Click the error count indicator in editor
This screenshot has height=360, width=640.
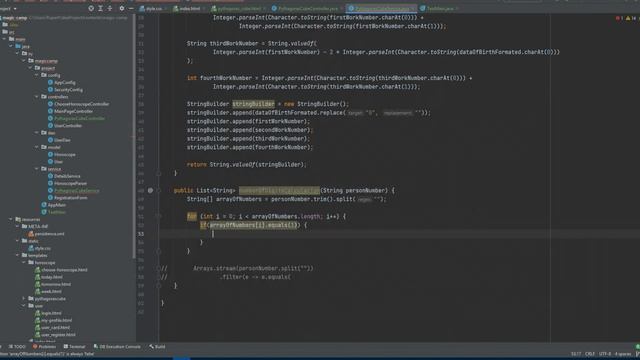coord(619,18)
